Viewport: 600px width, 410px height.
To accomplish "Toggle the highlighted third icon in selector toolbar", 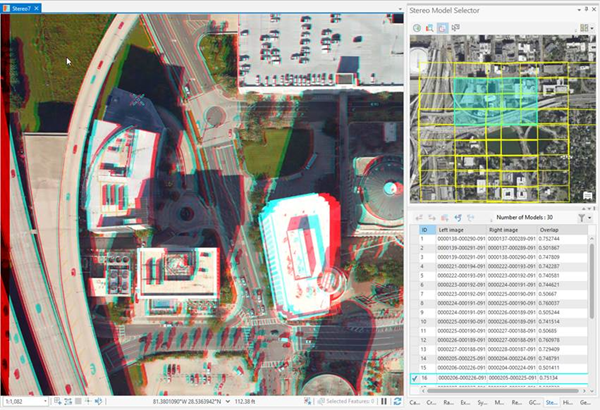I will [x=442, y=28].
